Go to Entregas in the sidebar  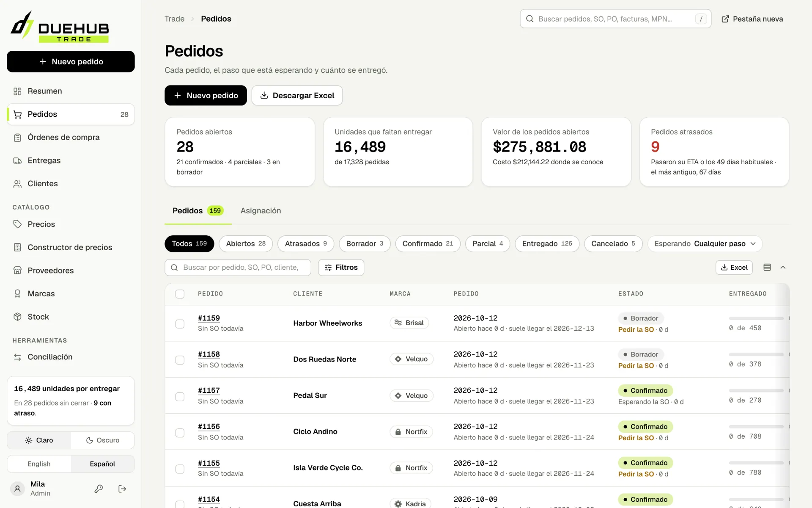tap(71, 160)
